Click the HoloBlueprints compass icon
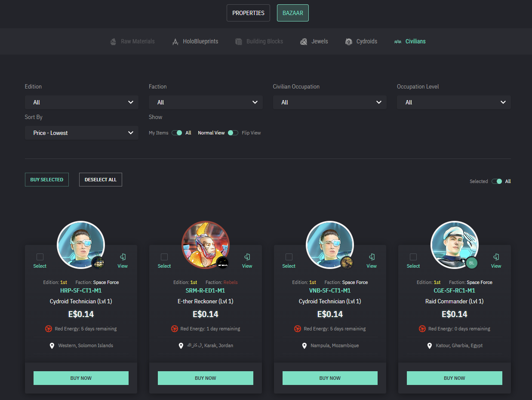 (175, 42)
